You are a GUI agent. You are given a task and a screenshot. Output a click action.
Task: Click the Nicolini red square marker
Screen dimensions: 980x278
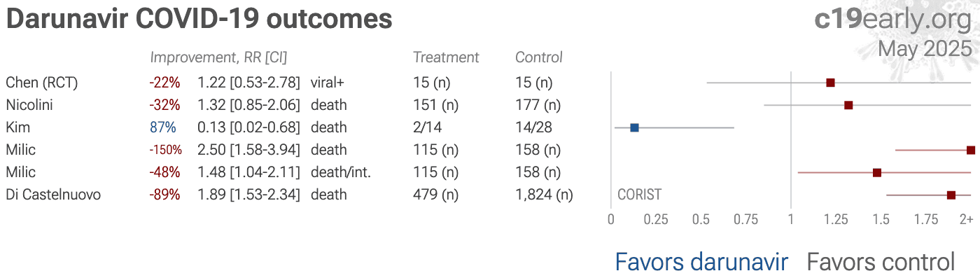click(x=848, y=105)
